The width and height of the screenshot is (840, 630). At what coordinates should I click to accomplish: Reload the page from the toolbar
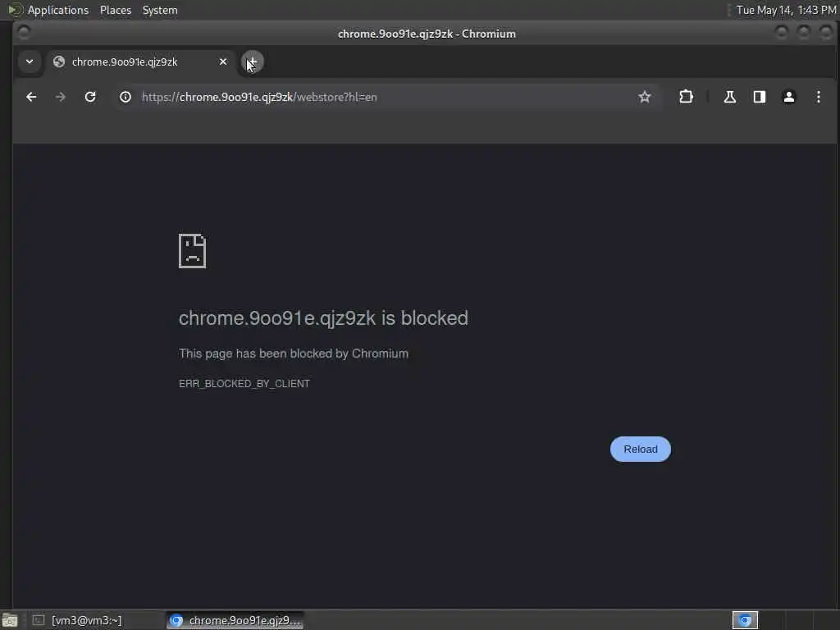click(x=90, y=97)
